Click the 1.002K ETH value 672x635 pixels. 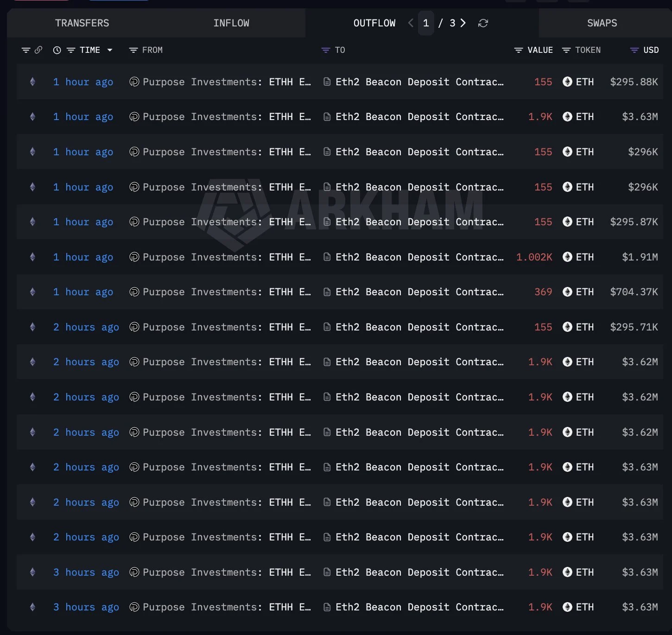click(x=534, y=257)
